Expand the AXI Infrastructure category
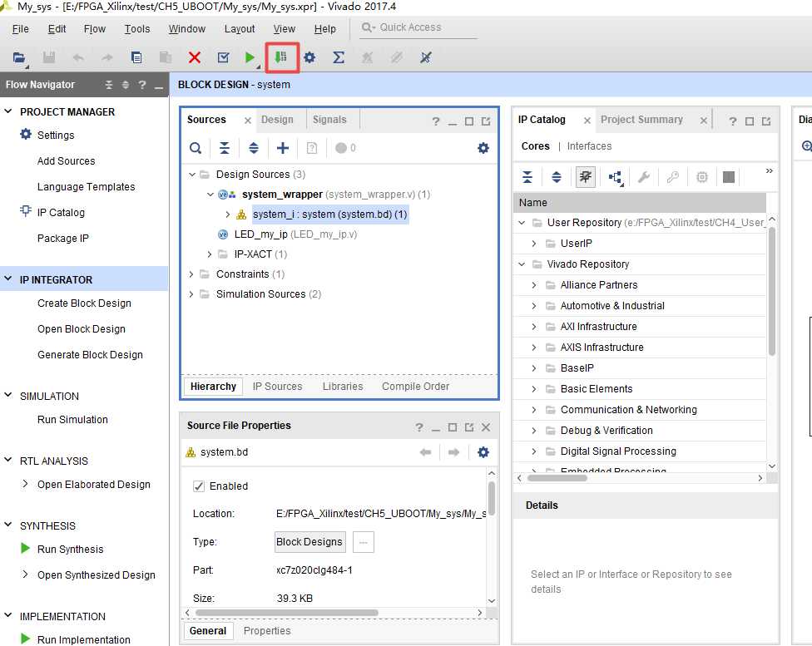 pyautogui.click(x=534, y=327)
